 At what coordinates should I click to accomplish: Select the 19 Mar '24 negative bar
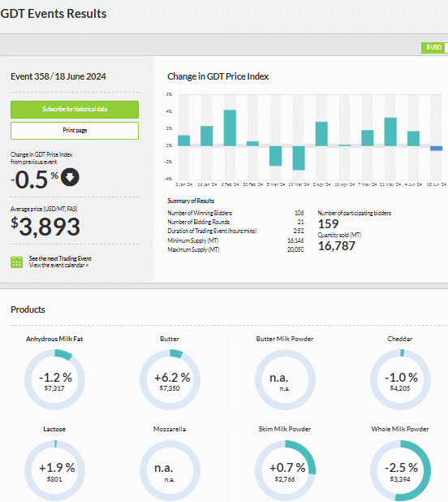(299, 158)
